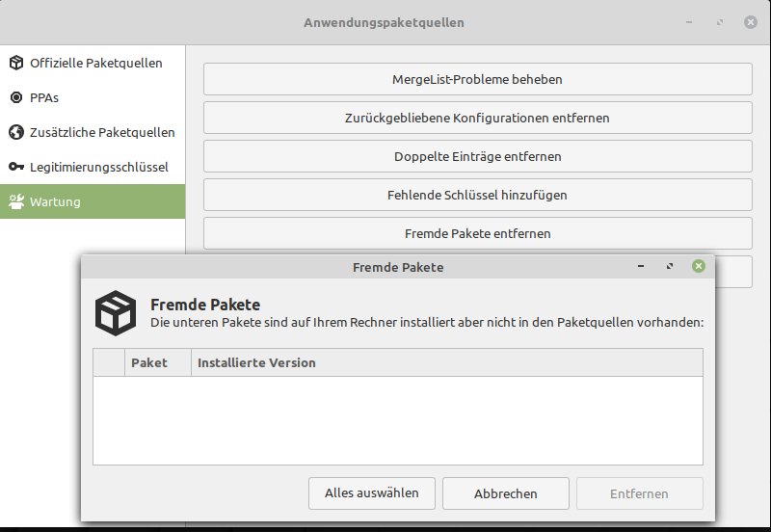Click the Zusätzliche Paketquellen globe icon
This screenshot has width=771, height=532.
click(x=15, y=133)
